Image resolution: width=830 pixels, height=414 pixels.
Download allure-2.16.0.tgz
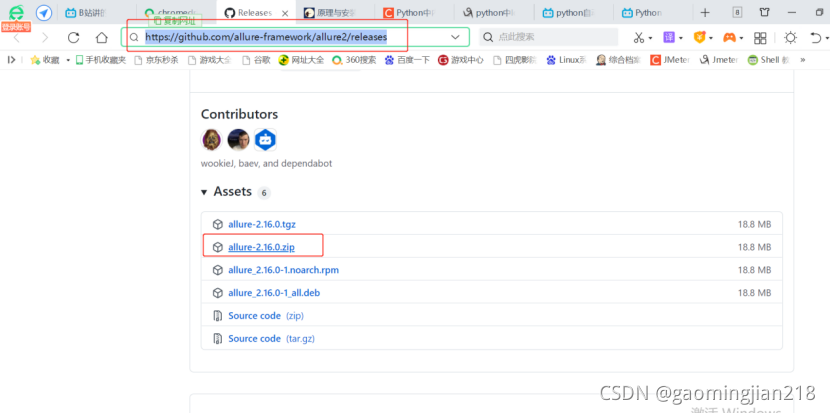262,224
